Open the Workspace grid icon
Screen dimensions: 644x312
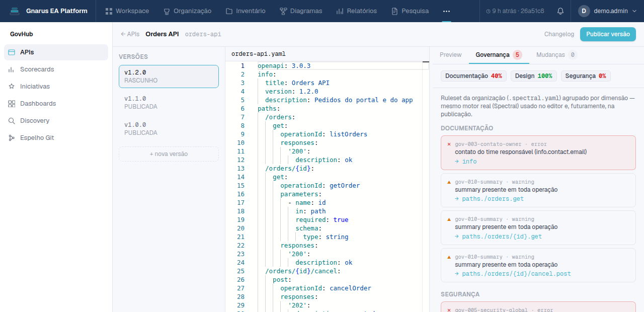coord(109,11)
